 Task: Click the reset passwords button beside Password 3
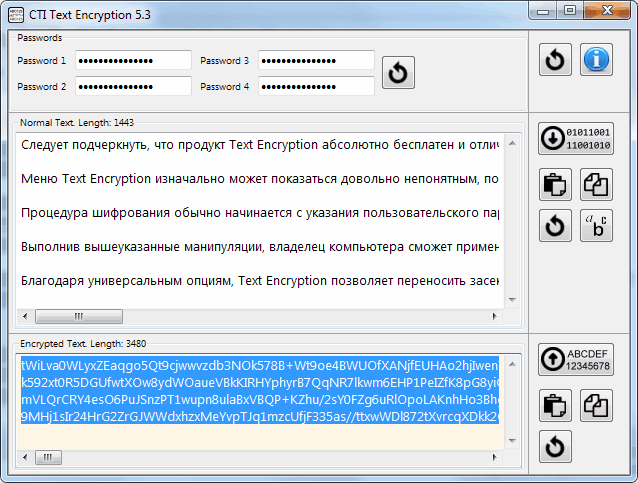[398, 73]
